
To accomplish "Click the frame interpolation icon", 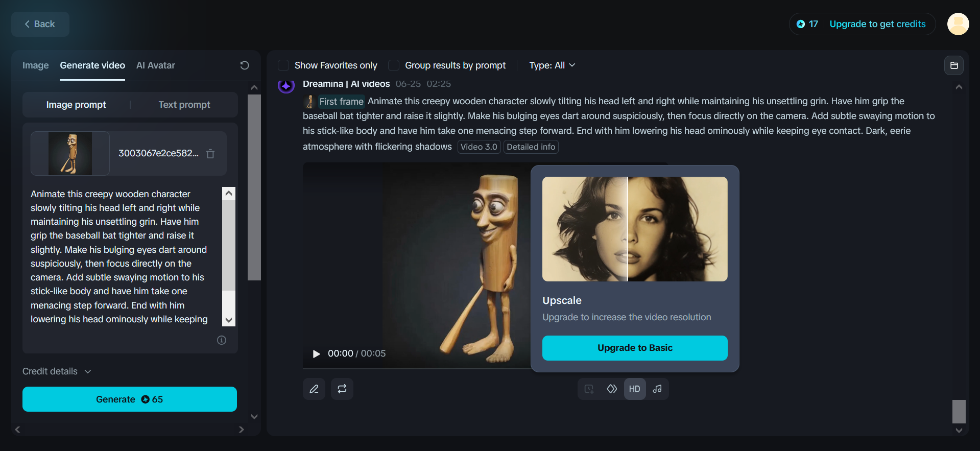I will point(612,389).
